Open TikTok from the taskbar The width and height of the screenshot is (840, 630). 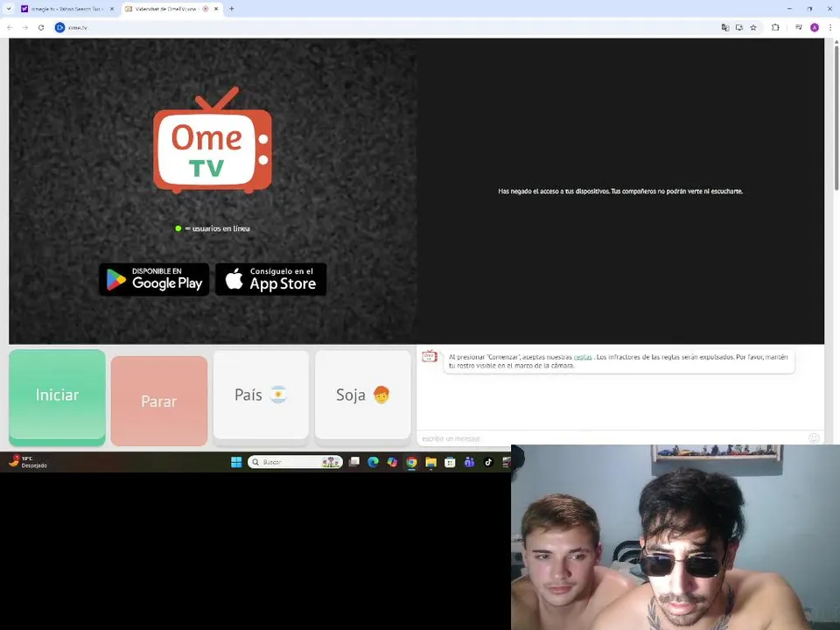pos(488,462)
